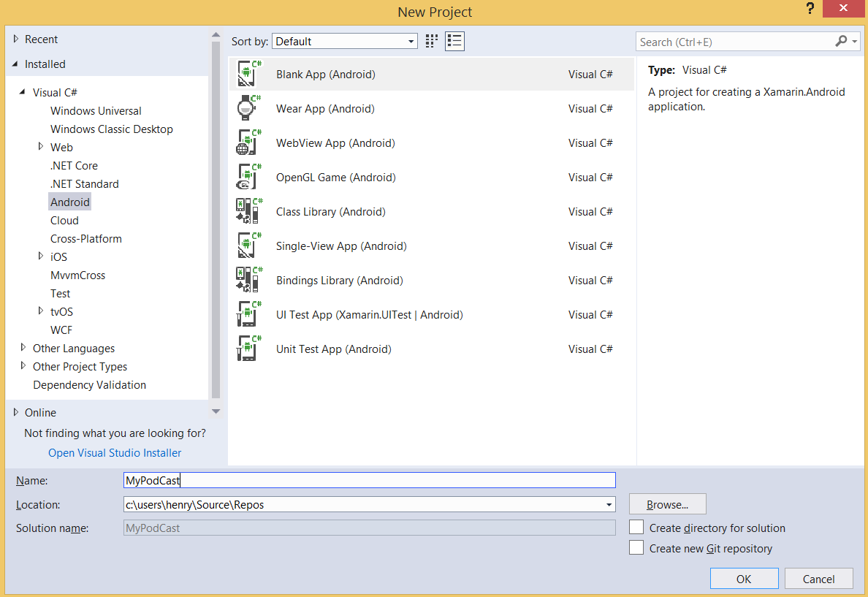Select Dependency Validation category
The width and height of the screenshot is (868, 597).
(89, 385)
